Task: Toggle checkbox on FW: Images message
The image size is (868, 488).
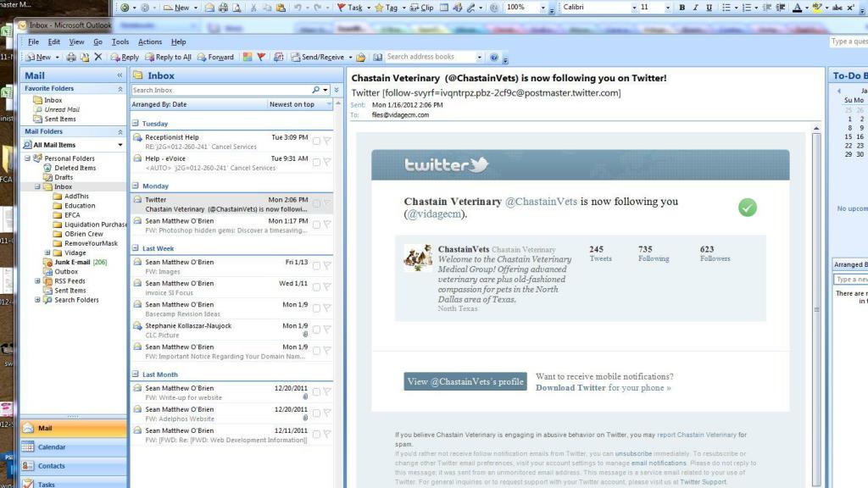Action: coord(317,266)
